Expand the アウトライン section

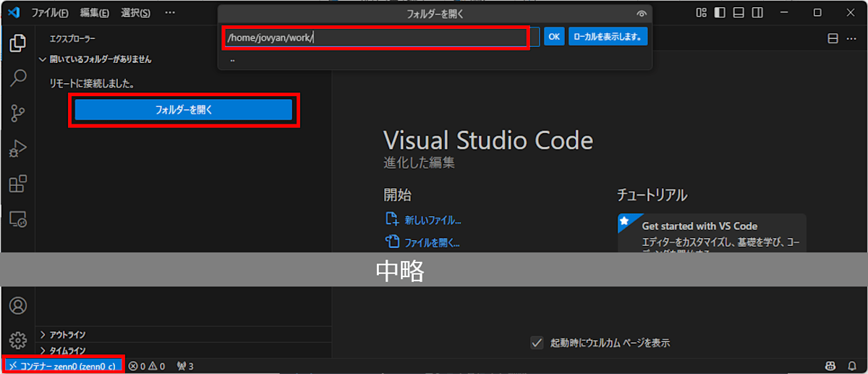(x=183, y=334)
